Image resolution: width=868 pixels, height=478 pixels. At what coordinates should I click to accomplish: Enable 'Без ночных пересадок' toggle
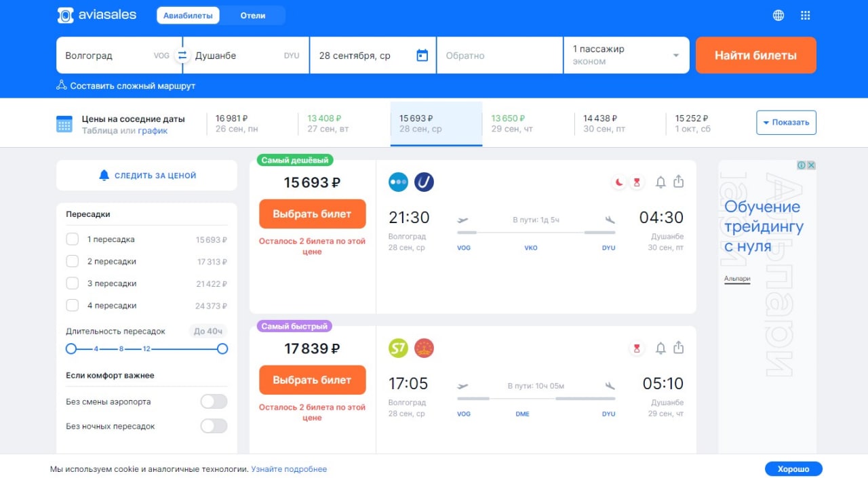point(214,426)
